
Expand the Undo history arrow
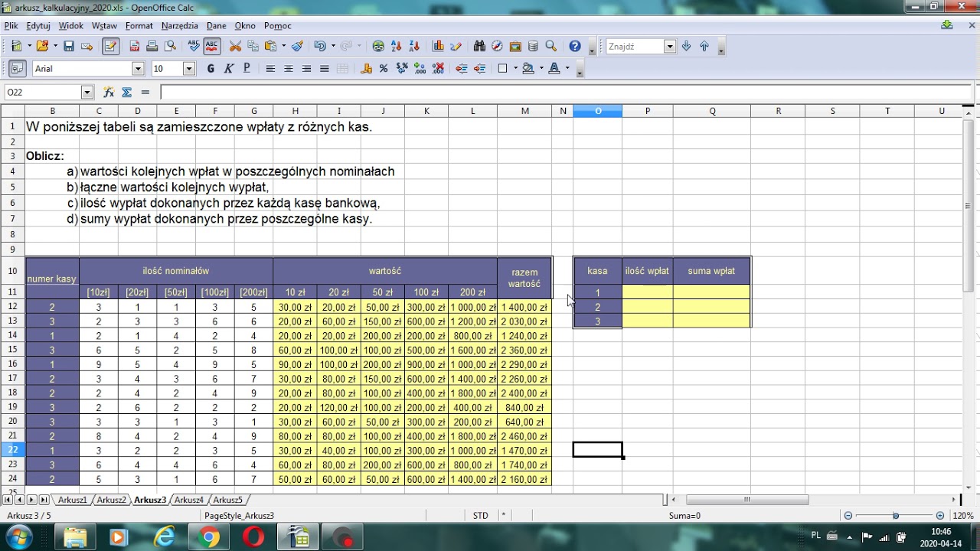coord(332,46)
